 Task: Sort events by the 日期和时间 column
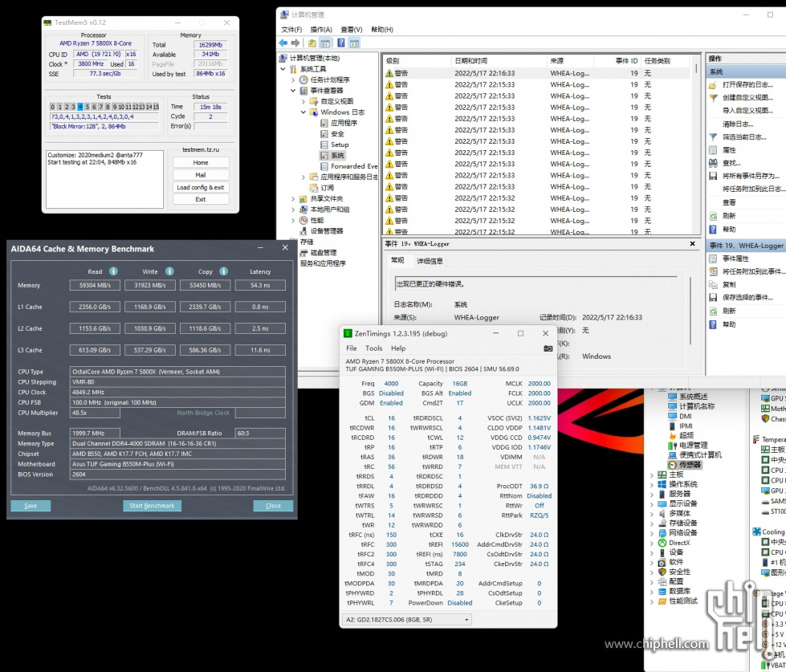point(499,61)
